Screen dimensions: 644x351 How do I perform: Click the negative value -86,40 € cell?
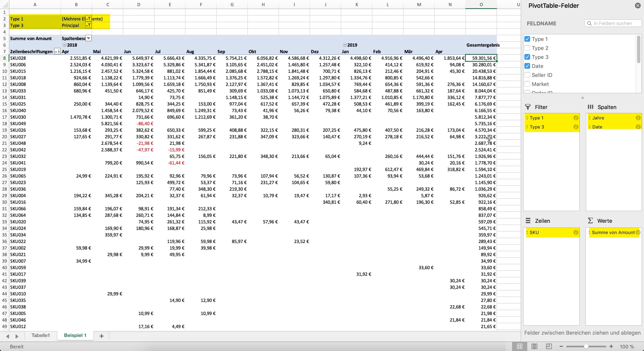(138, 123)
